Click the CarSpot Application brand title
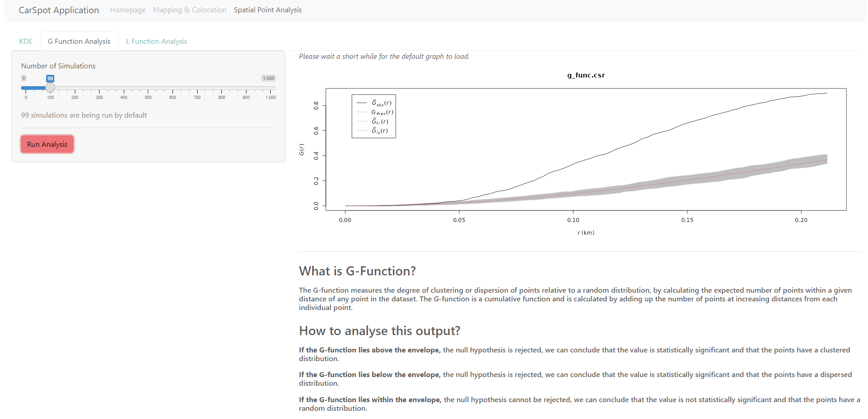 58,10
